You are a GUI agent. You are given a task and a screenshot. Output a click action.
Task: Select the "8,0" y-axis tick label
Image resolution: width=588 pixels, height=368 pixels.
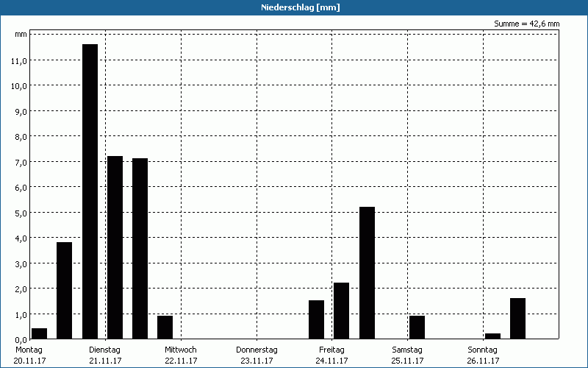click(x=21, y=137)
